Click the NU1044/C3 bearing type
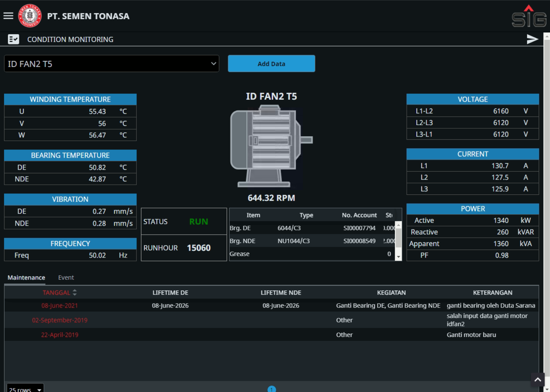This screenshot has height=392, width=550. [x=294, y=241]
